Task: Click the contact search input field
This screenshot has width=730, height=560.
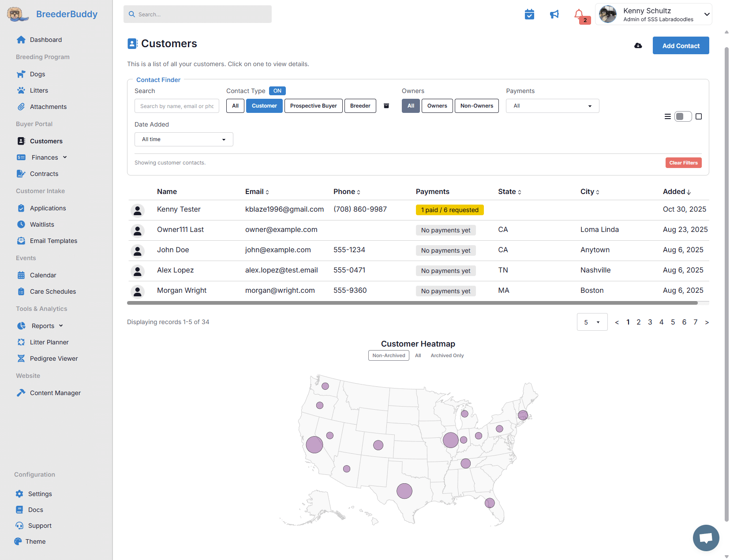Action: click(x=176, y=106)
